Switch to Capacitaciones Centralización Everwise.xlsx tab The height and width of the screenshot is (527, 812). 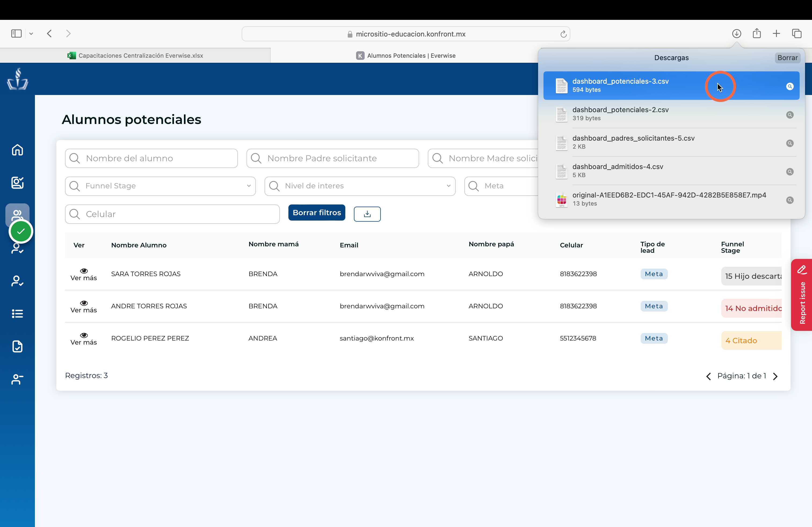135,56
